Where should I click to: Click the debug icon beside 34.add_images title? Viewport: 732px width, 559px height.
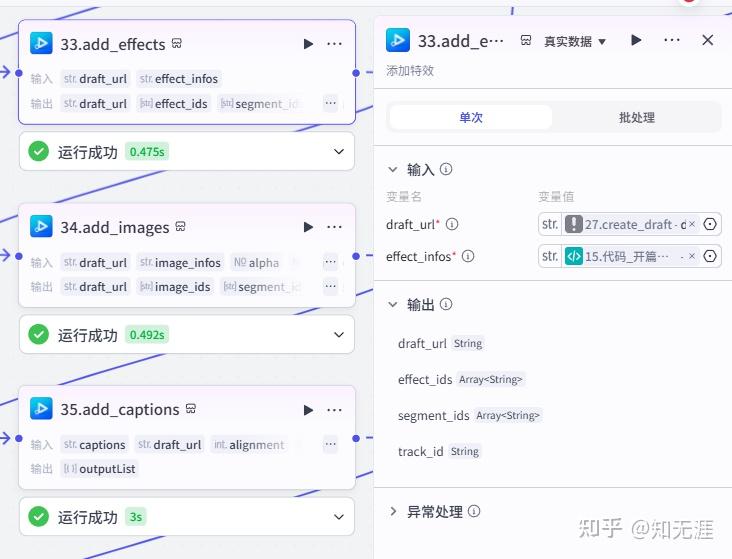click(180, 226)
